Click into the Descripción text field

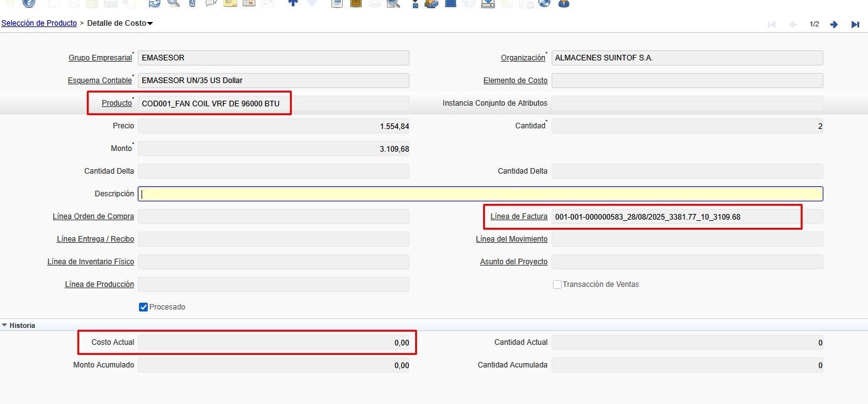[480, 194]
